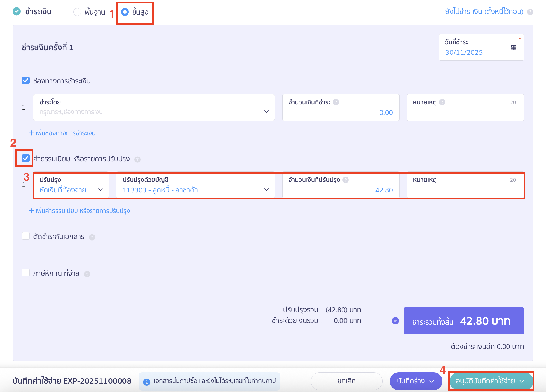This screenshot has height=392, width=546.
Task: Click the info icon in tax notice
Action: 147,382
